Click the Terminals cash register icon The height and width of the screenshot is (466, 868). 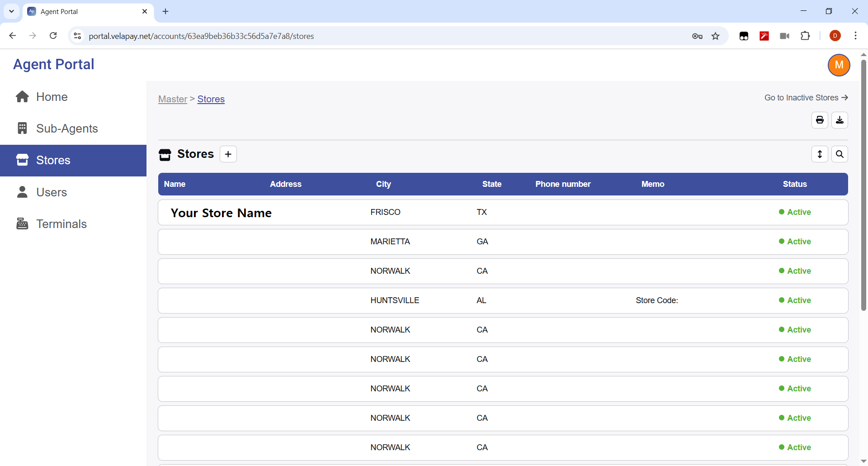click(x=22, y=223)
